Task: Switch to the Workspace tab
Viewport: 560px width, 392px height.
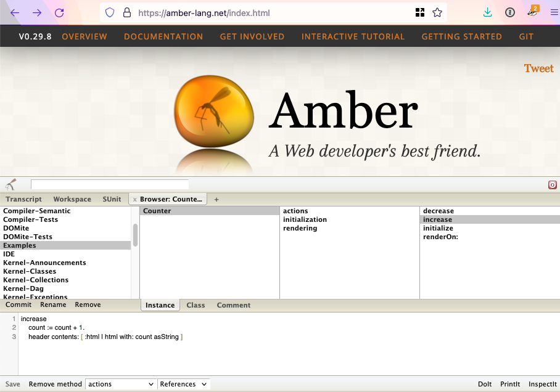Action: pos(72,199)
